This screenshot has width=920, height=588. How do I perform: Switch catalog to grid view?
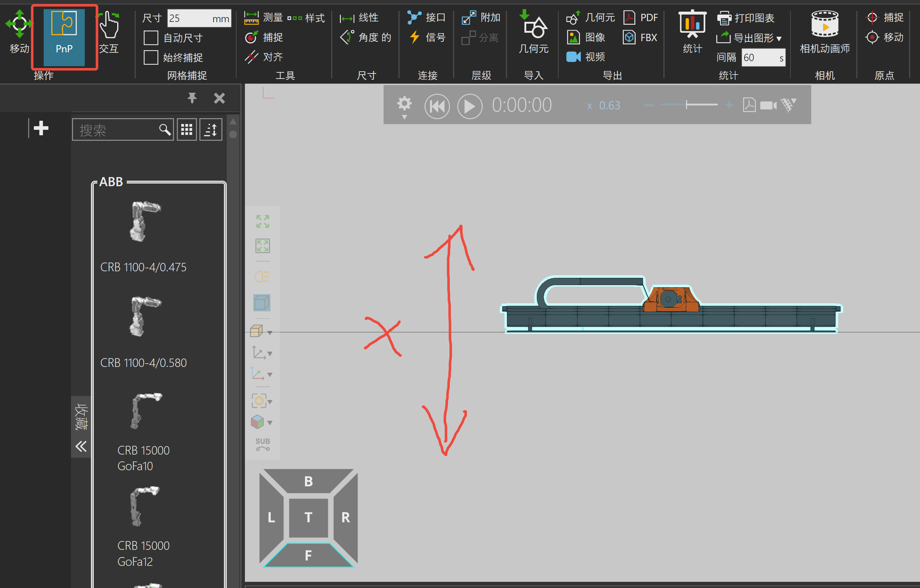pos(186,130)
